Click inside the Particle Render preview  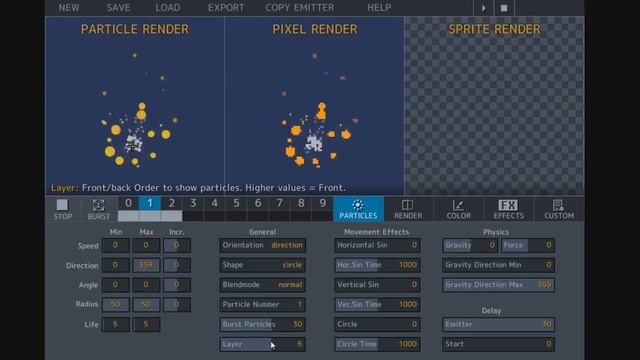(x=135, y=106)
